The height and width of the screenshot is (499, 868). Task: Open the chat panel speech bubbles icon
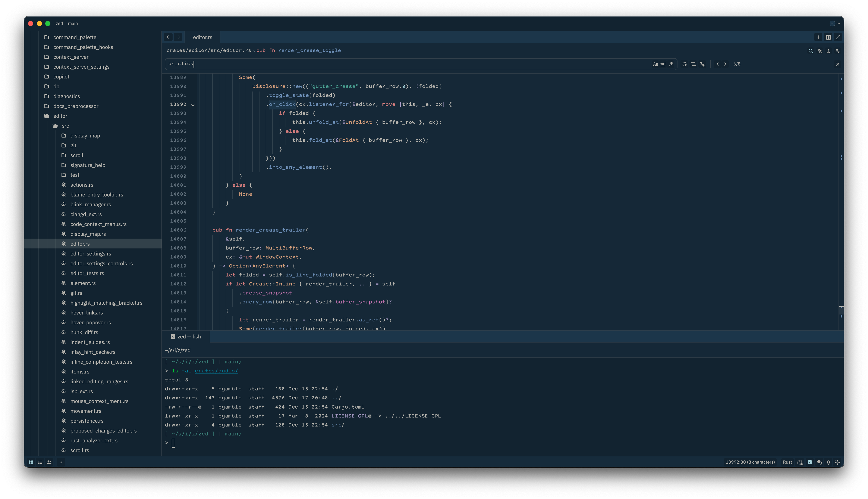[x=819, y=462]
